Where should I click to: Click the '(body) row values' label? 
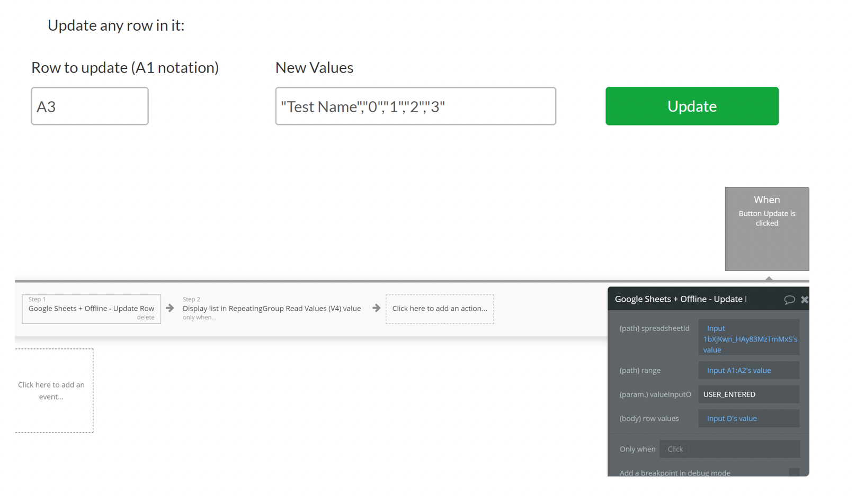tap(649, 418)
